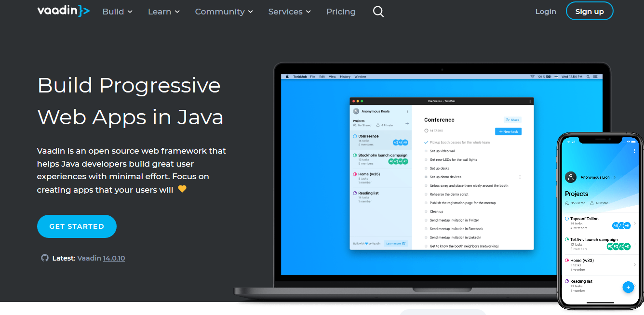Image resolution: width=644 pixels, height=315 pixels.
Task: Open the three-dot menu next to Anonymous Koala
Action: pyautogui.click(x=407, y=111)
